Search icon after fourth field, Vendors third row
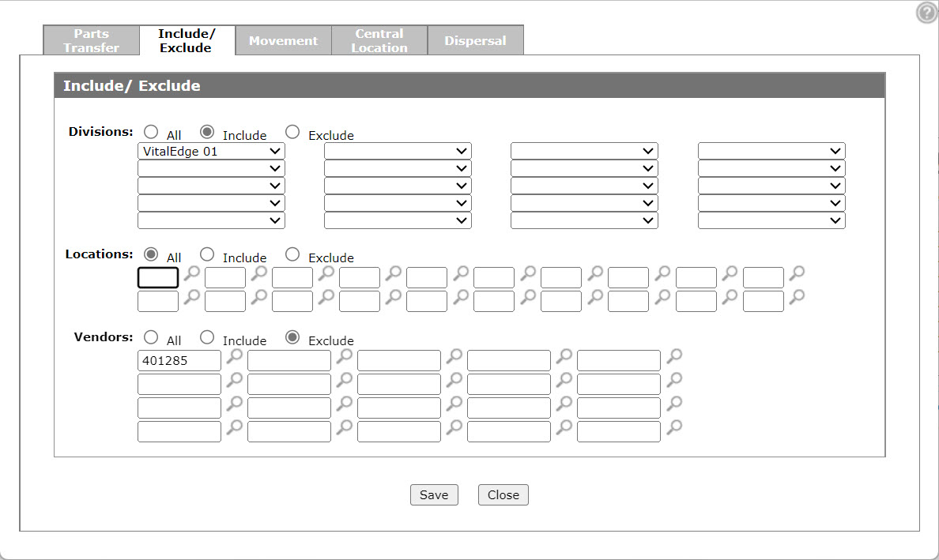Viewport: 939px width, 560px height. point(564,404)
